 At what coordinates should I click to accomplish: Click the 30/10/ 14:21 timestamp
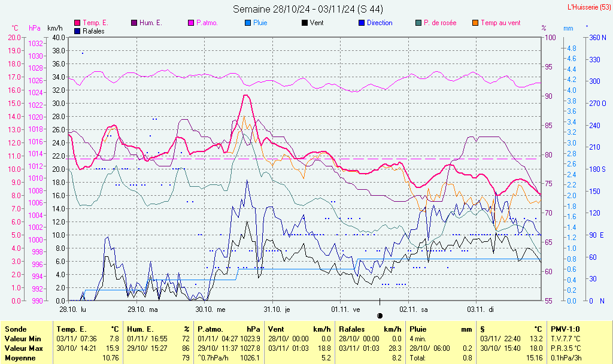[x=77, y=348]
